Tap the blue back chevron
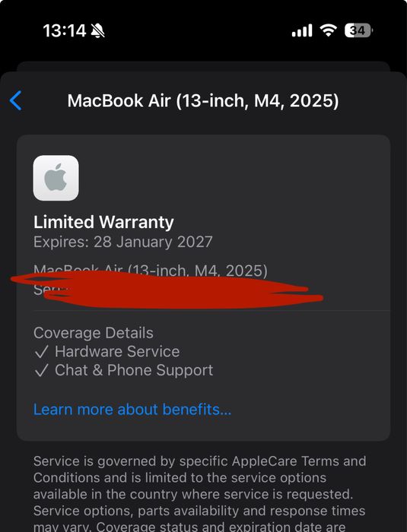407x532 pixels. [x=16, y=100]
